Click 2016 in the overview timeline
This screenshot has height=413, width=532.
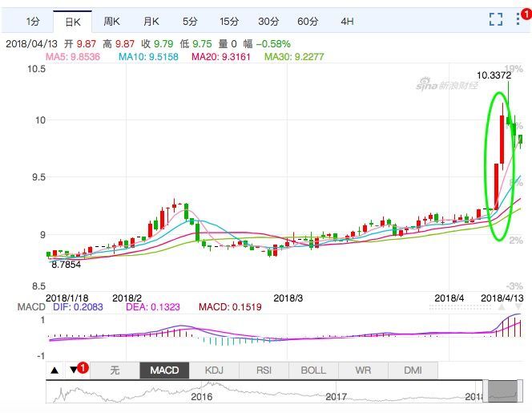coord(202,397)
